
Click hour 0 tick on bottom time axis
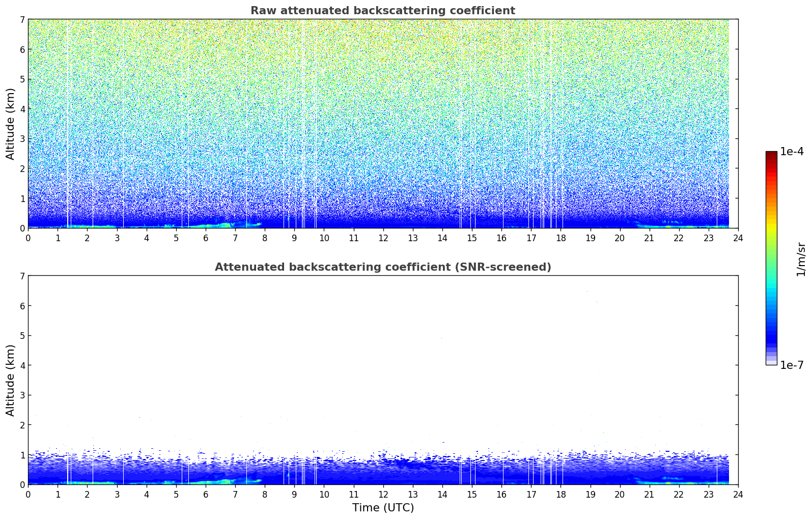pyautogui.click(x=28, y=495)
